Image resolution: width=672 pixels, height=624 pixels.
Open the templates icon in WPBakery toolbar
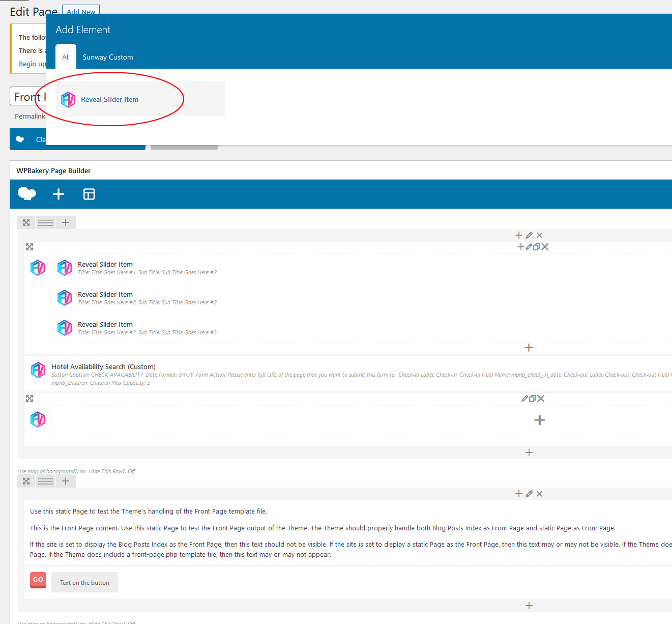(89, 194)
